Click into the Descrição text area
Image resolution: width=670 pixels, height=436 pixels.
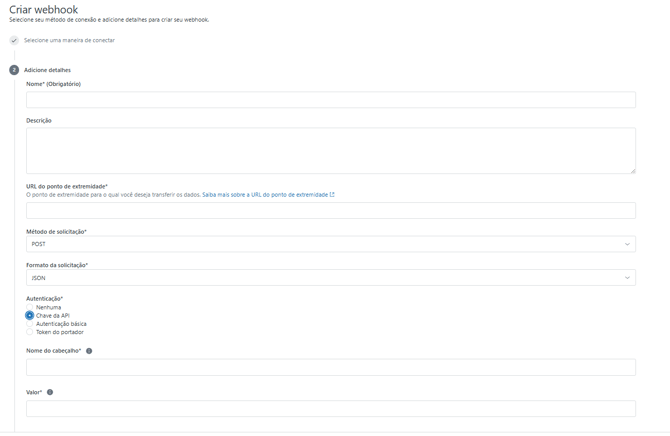pyautogui.click(x=331, y=150)
